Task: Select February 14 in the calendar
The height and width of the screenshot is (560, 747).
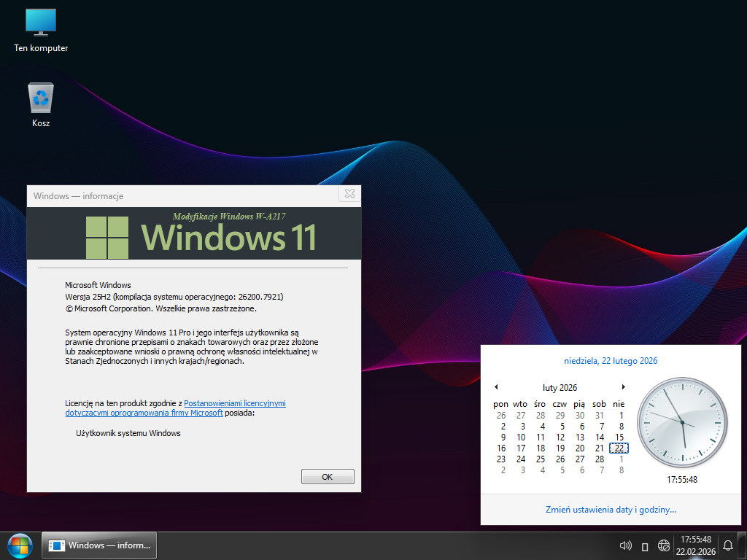Action: 599,437
